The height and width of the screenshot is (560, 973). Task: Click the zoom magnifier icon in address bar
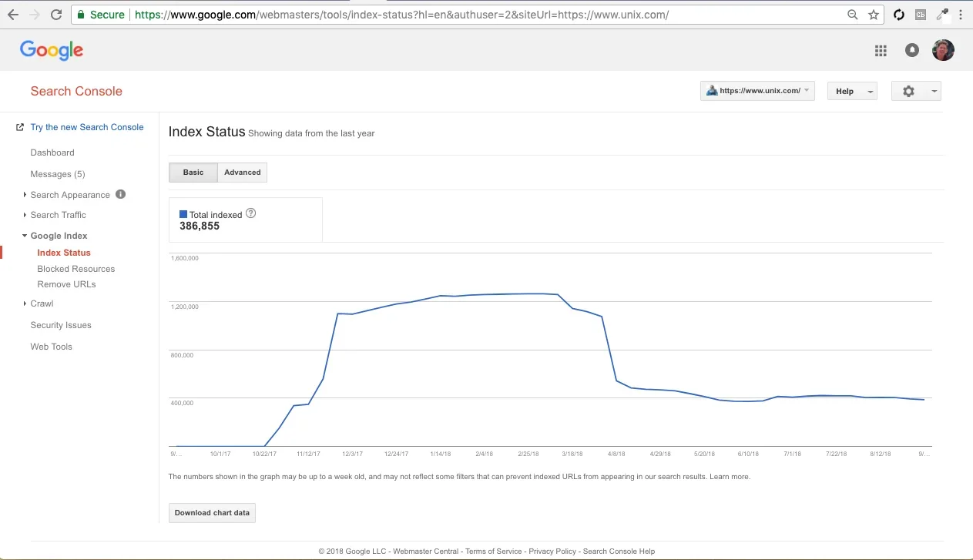point(853,15)
